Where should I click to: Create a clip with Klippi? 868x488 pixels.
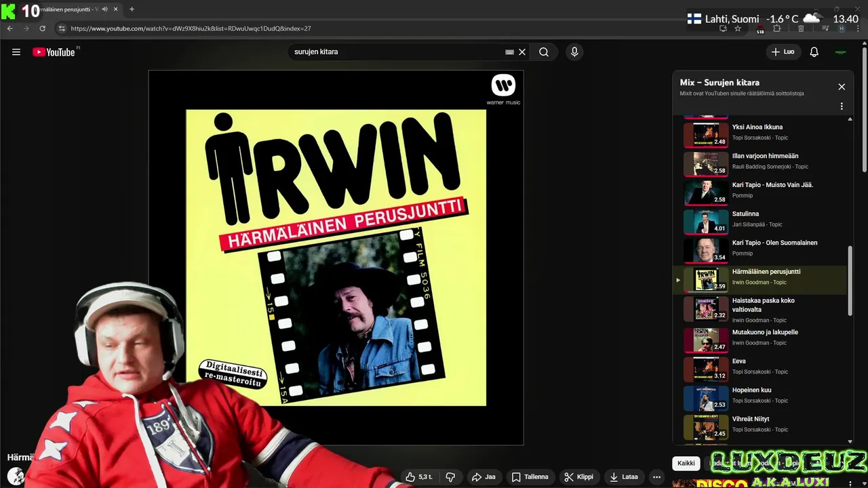[x=578, y=477]
